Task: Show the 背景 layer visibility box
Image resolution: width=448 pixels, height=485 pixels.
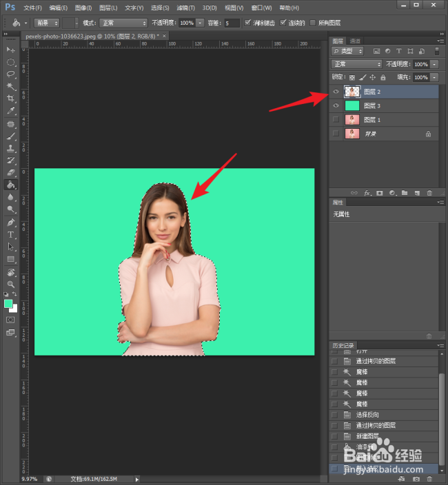Action: coord(336,134)
